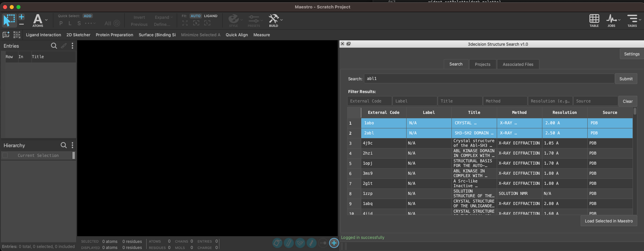644x251 pixels.
Task: Toggle the dimmed status bar switch
Action: coord(323,243)
